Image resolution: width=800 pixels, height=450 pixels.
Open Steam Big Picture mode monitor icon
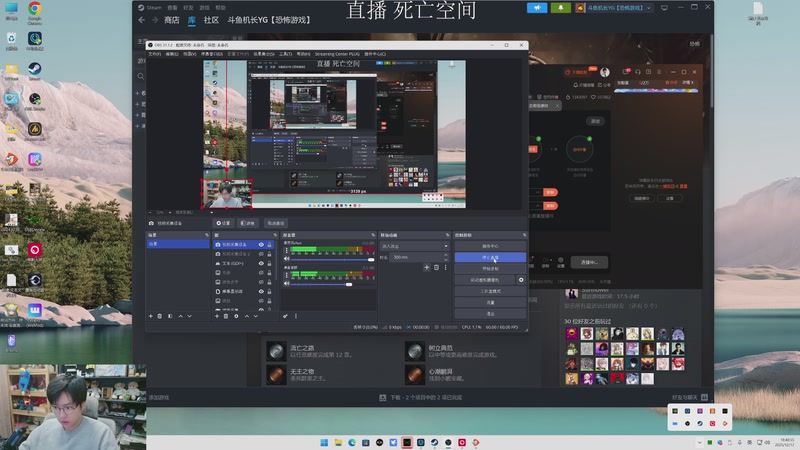point(664,8)
